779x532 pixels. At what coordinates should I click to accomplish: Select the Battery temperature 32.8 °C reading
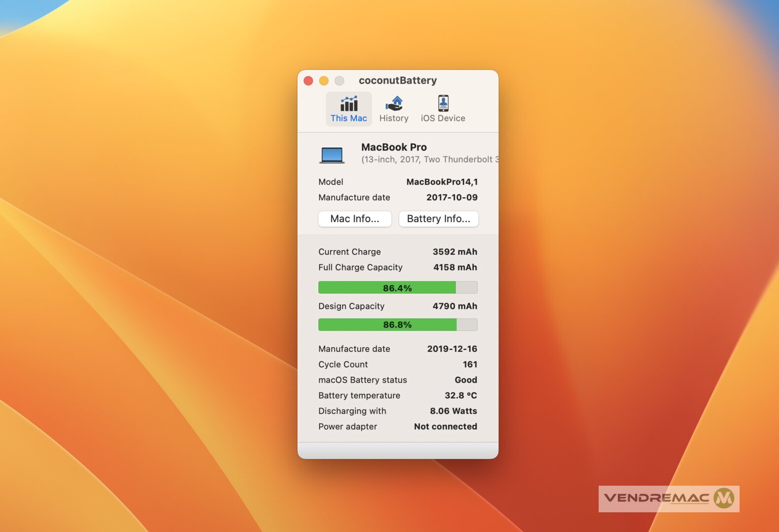coord(460,396)
